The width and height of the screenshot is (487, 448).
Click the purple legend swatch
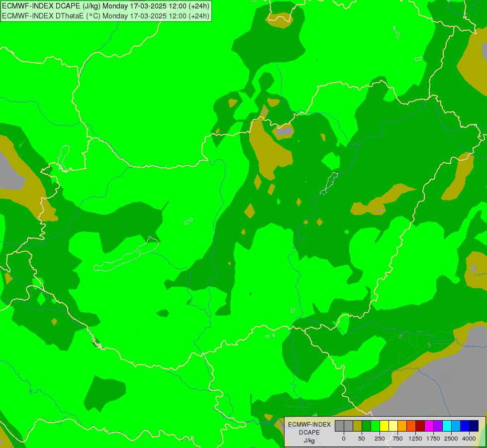point(438,426)
